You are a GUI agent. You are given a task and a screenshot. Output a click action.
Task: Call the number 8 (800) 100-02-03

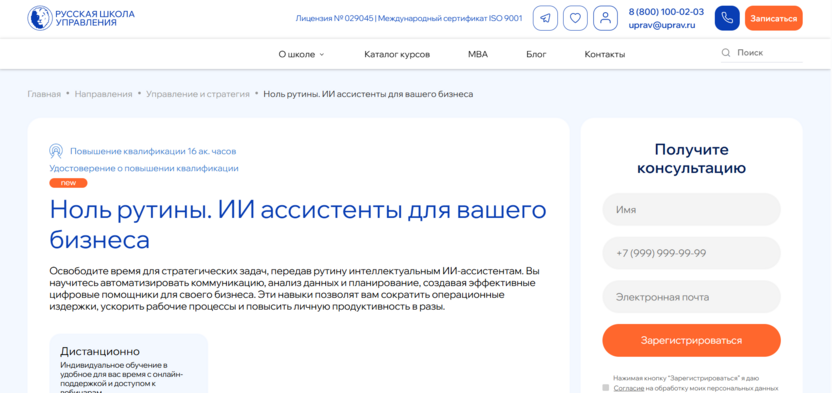[666, 12]
